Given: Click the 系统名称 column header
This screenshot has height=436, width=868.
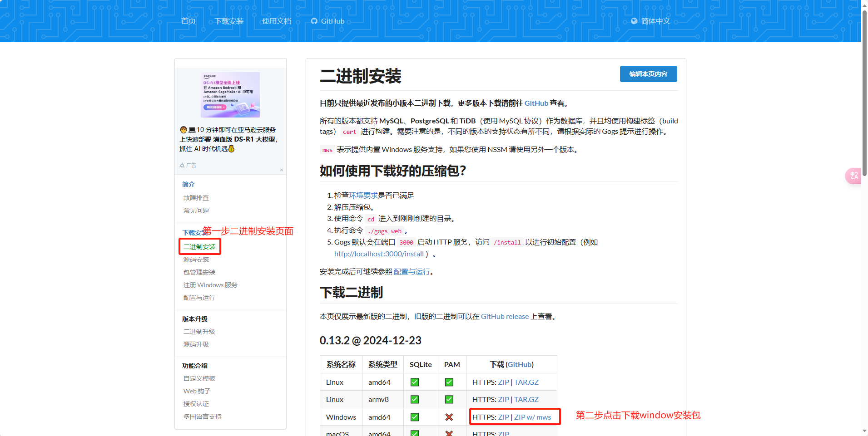Looking at the screenshot, I should [341, 364].
